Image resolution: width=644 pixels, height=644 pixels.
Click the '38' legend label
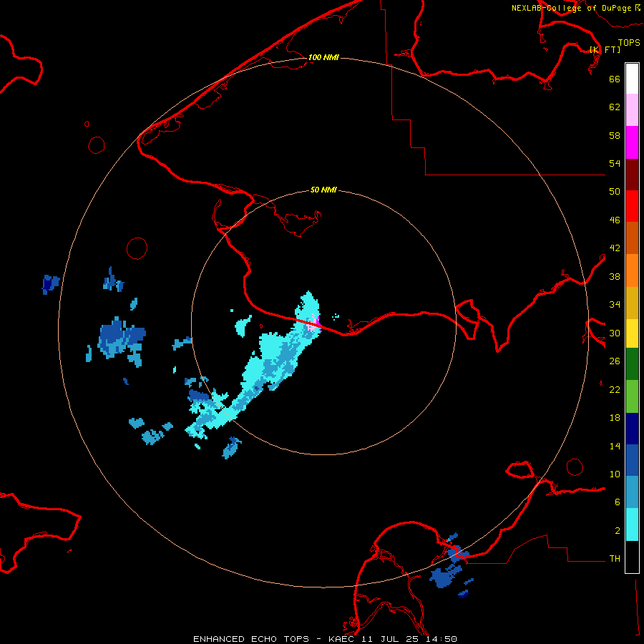(x=615, y=276)
